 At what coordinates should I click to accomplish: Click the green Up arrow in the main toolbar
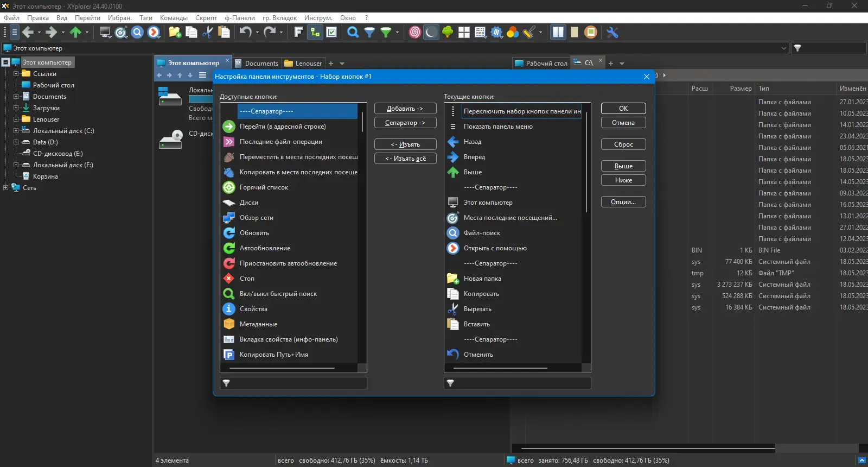click(75, 33)
